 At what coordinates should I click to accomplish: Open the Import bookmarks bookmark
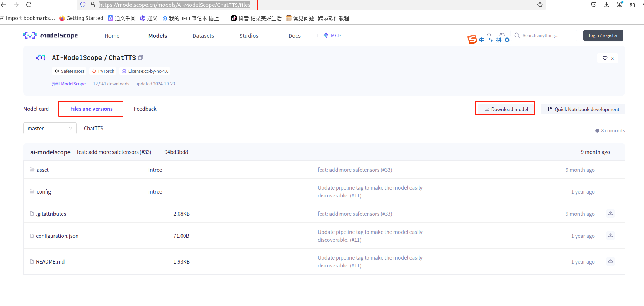pos(27,18)
